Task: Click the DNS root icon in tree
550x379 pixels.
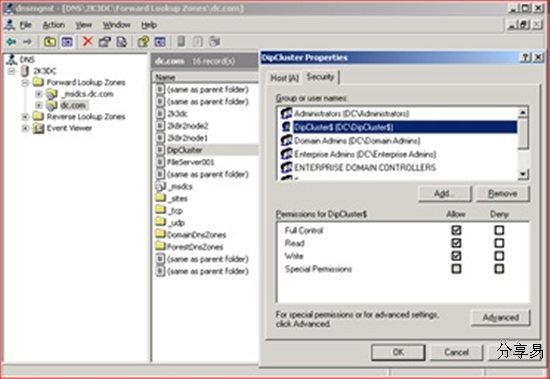Action: [x=12, y=59]
